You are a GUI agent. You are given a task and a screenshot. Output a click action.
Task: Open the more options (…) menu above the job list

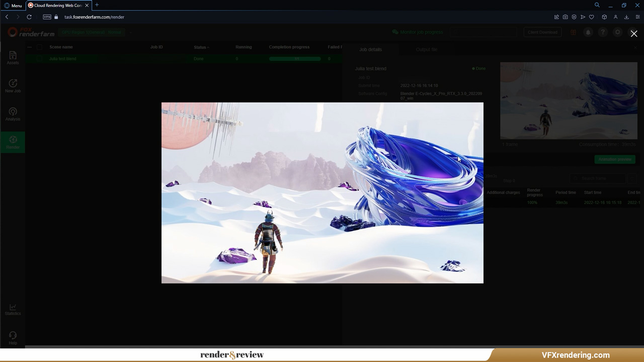click(29, 47)
